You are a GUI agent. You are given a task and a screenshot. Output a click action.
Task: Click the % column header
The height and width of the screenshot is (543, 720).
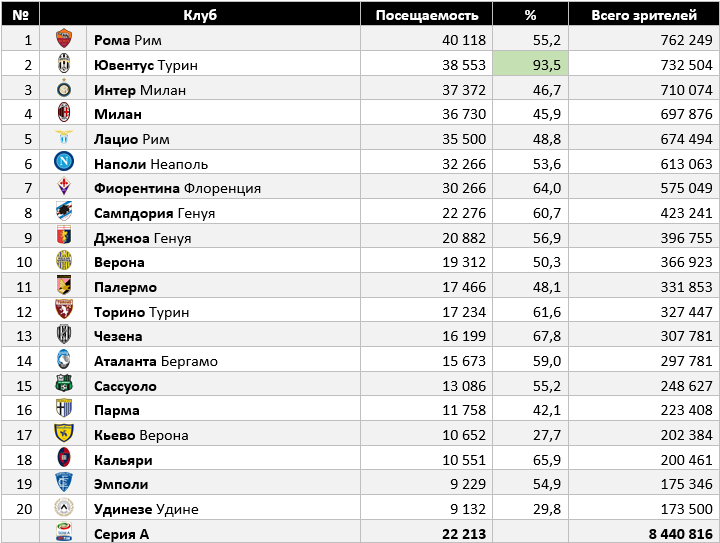coord(530,15)
